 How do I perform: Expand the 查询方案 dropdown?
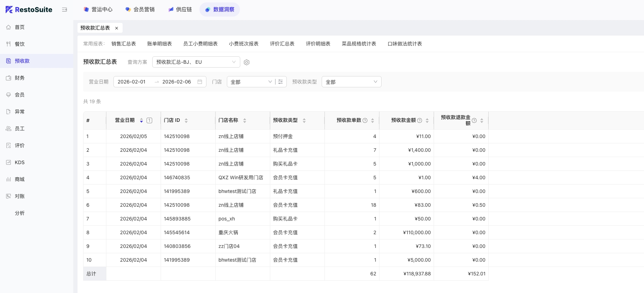[196, 62]
